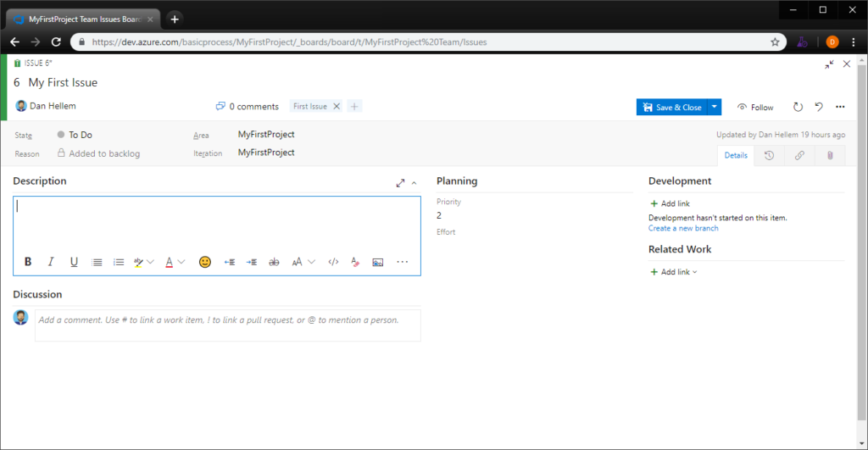
Task: Click the Discussion comment field
Action: pyautogui.click(x=227, y=325)
